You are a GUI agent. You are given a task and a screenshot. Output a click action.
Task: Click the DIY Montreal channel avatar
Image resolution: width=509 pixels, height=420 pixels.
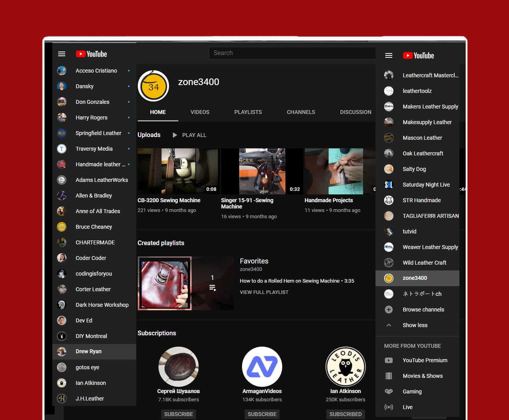pyautogui.click(x=62, y=336)
